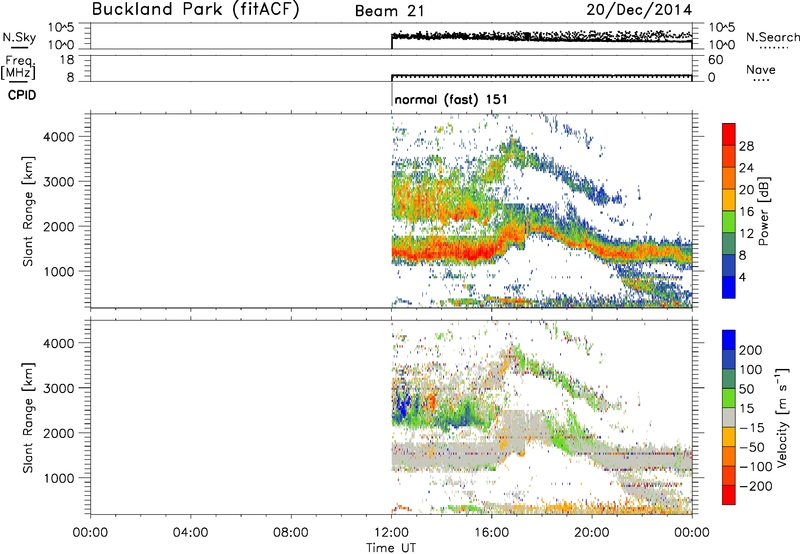Viewport: 800px width, 554px height.
Task: Click the date '20/Dec/2014'
Action: pos(639,10)
